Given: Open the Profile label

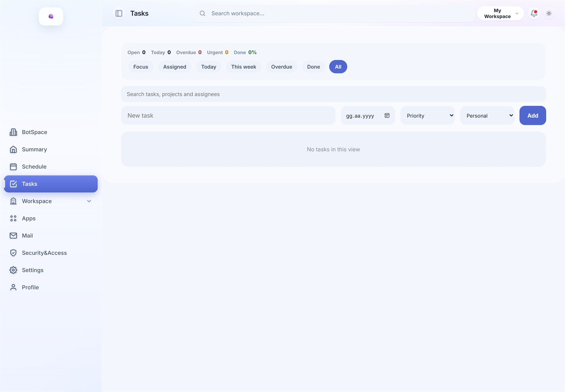Looking at the screenshot, I should coord(30,287).
